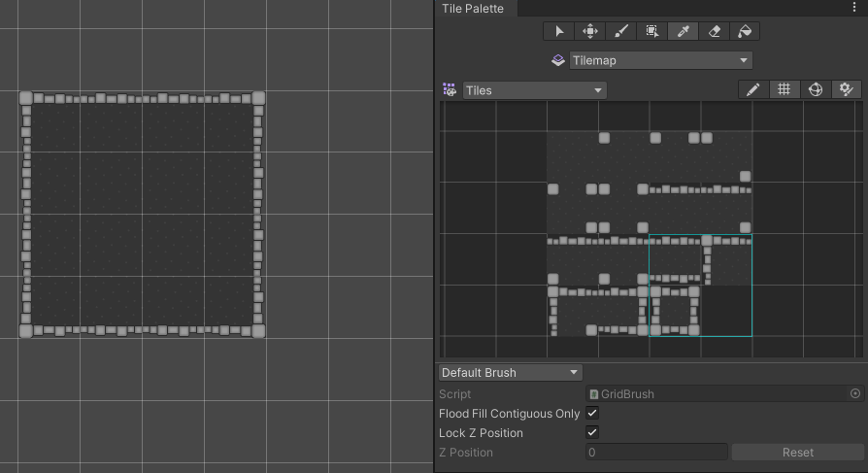Toggle the palette gizmos button
This screenshot has width=868, height=473.
click(815, 89)
